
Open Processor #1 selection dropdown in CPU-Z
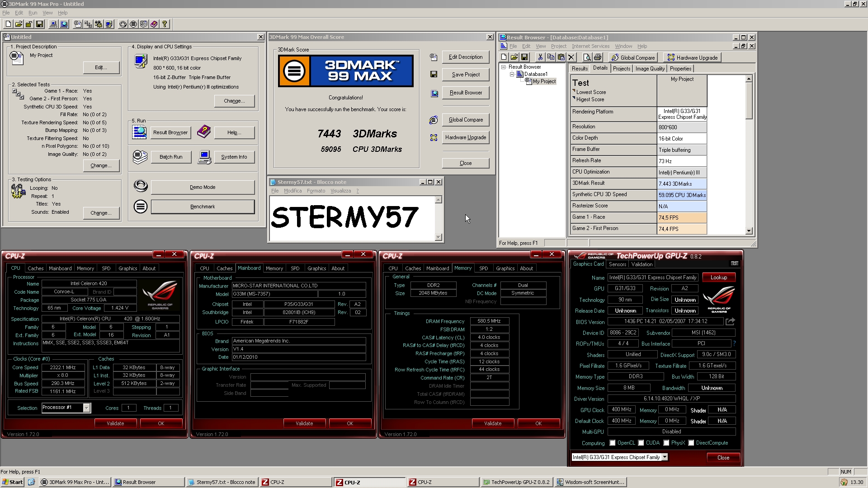(x=86, y=408)
